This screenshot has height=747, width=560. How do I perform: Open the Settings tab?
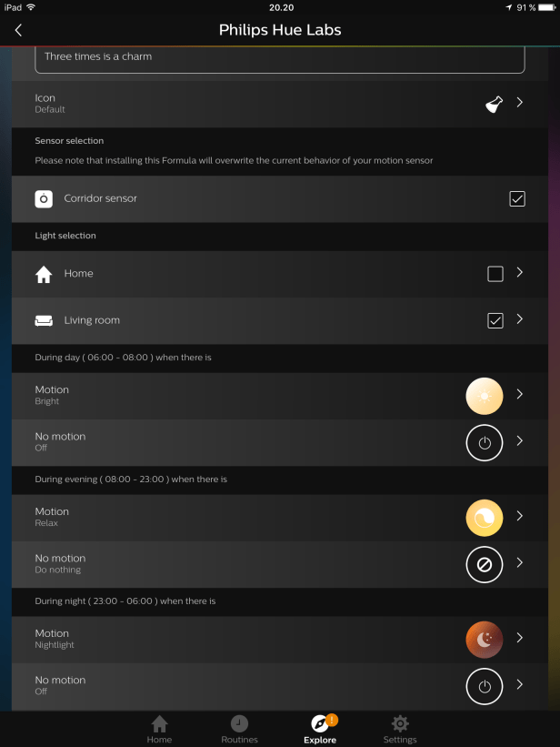coord(399,729)
